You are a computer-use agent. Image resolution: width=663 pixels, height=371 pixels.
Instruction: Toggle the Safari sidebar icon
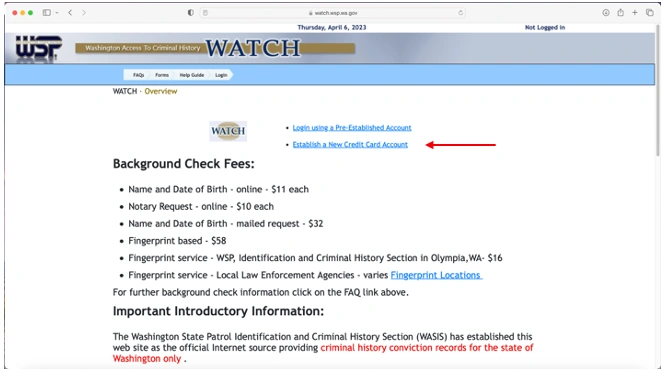coord(47,13)
